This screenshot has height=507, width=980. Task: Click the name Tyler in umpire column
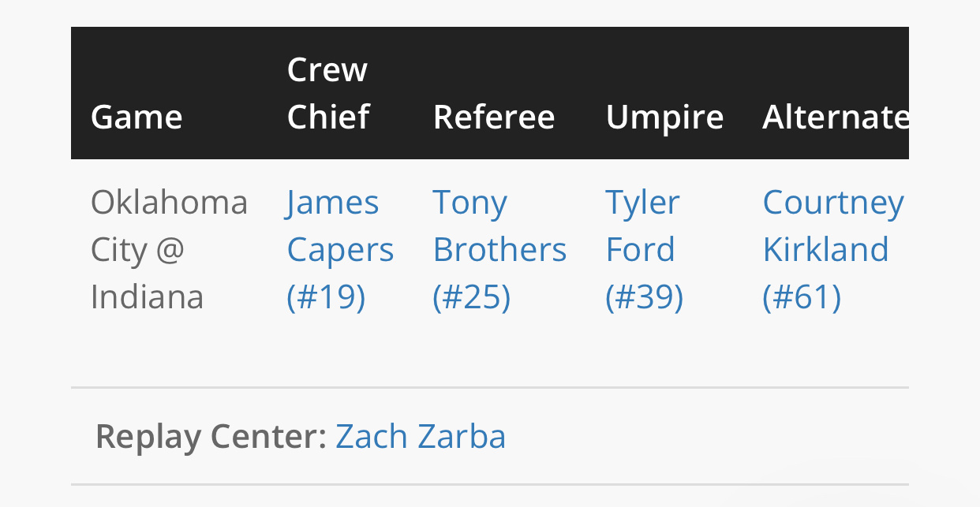coord(642,203)
